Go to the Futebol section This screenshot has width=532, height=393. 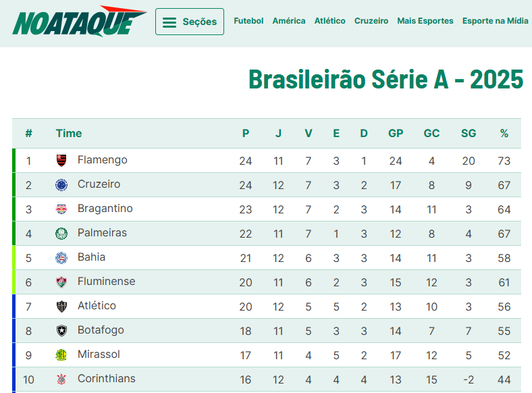tap(248, 21)
